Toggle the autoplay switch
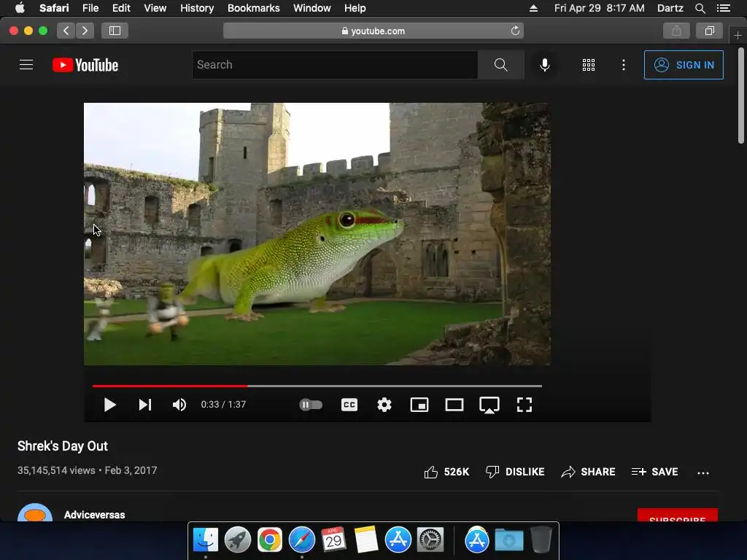Screen dimensions: 747x560 tap(311, 405)
